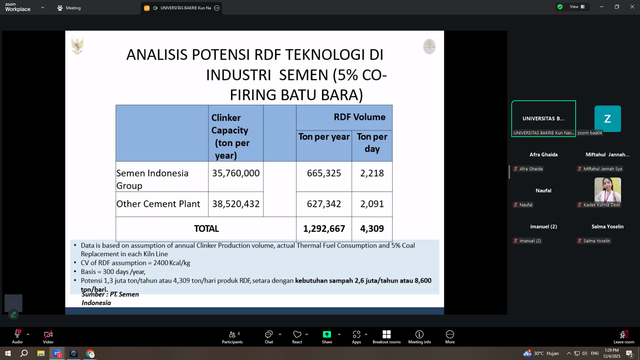Show hidden system tray icons
640x360 pixels.
[x=569, y=353]
